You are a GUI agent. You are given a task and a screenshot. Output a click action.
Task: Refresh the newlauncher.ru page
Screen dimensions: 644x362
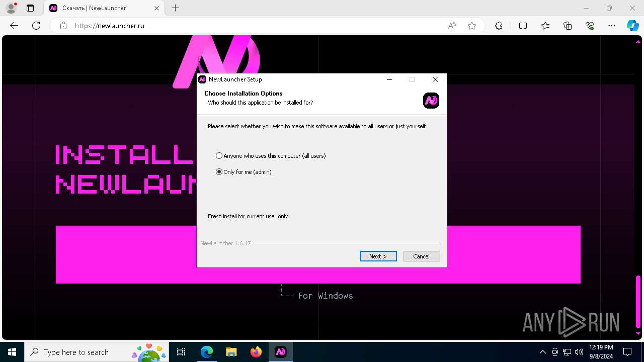pos(36,26)
